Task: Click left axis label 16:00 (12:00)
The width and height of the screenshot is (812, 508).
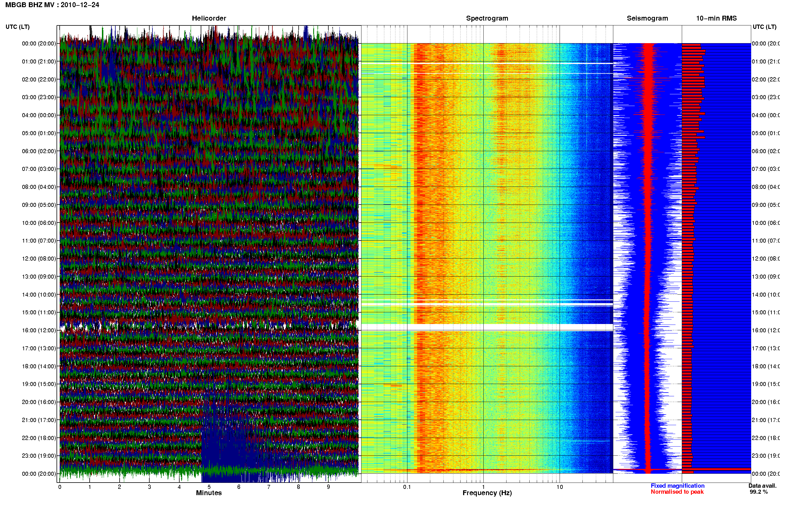Action: pos(39,330)
